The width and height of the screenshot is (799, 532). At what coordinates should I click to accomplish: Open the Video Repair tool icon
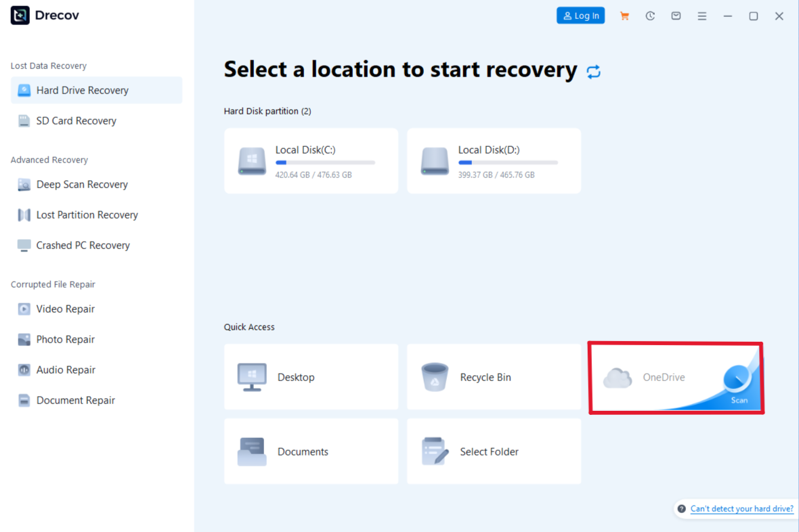coord(24,309)
